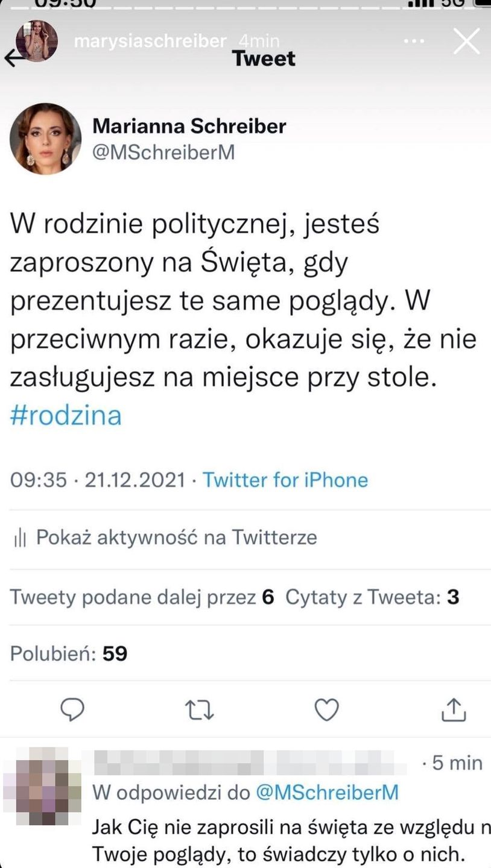View Polubień 59 likes list
491x868 pixels.
(69, 653)
